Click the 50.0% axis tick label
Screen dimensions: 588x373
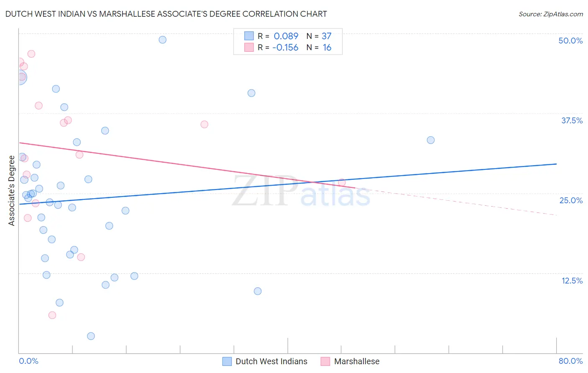click(x=570, y=41)
